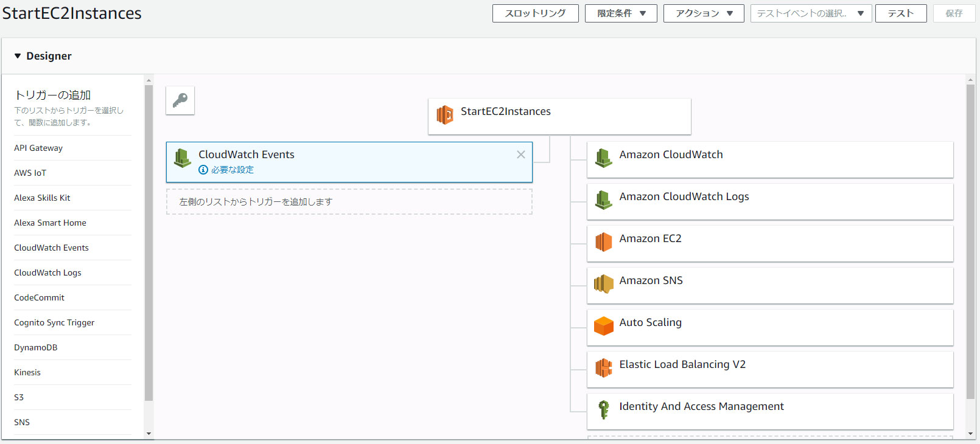Click the info icon beside 必要な設定
Image resolution: width=980 pixels, height=444 pixels.
tap(203, 170)
